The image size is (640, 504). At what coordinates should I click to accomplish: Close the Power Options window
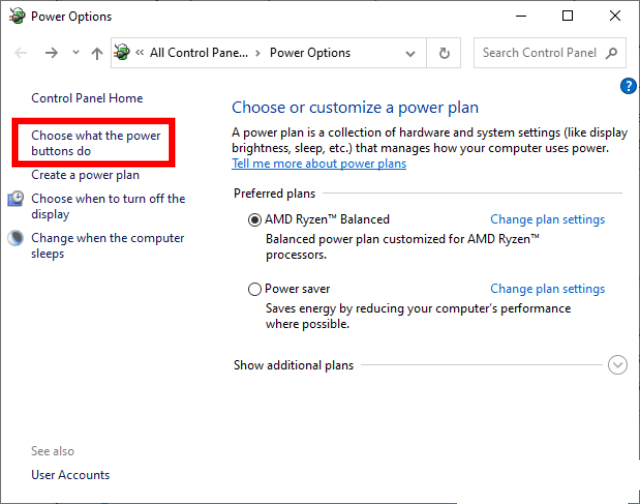pos(615,16)
